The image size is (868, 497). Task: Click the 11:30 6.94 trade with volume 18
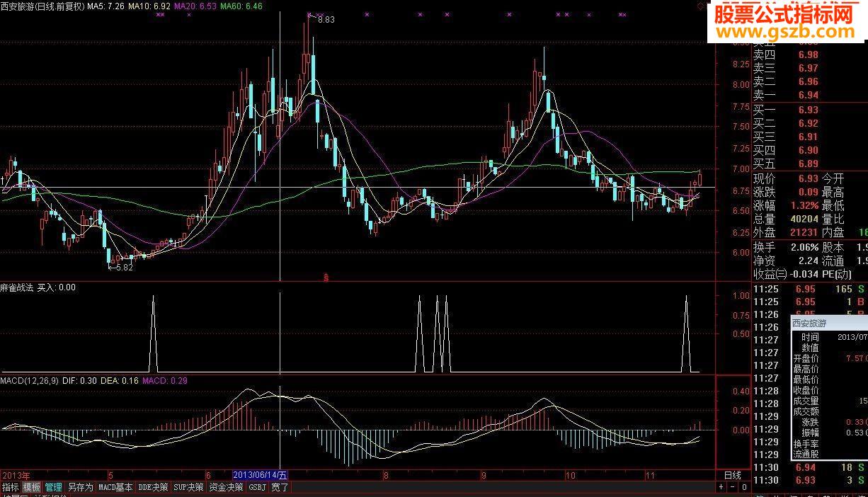810,467
